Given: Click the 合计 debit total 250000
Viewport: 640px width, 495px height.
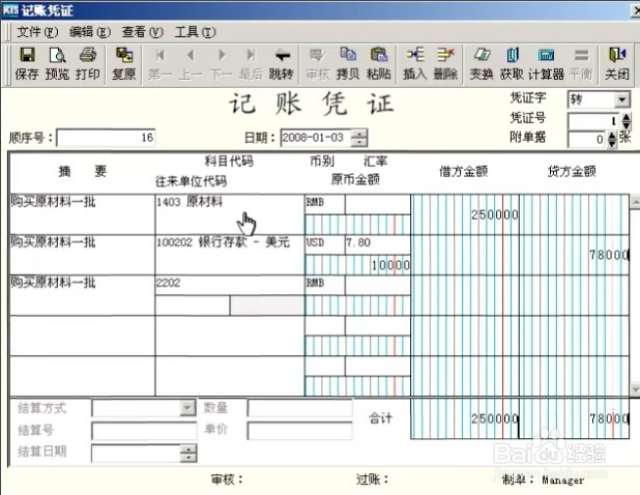Looking at the screenshot, I should tap(464, 419).
